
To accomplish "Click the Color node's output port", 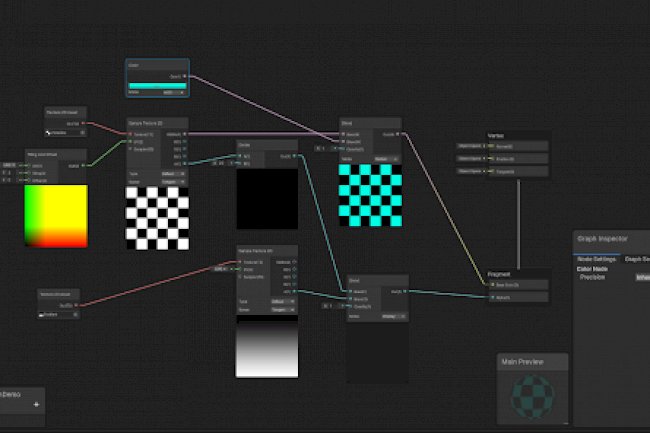I will 186,75.
